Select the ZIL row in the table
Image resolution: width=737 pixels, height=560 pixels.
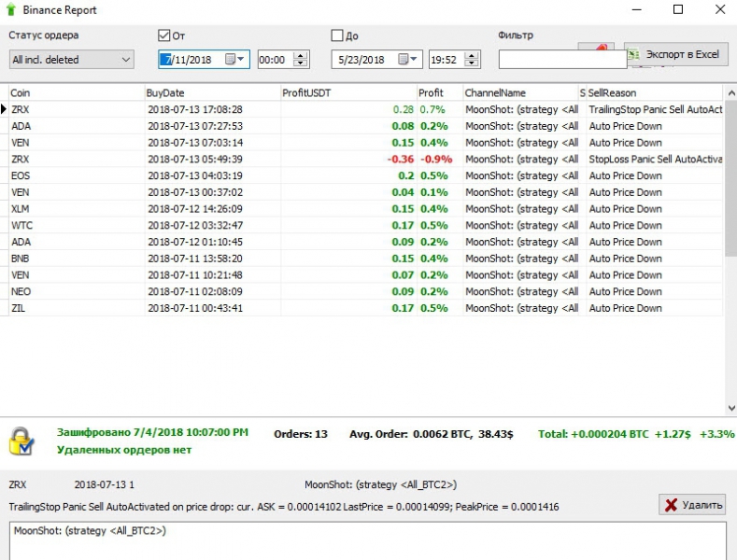pos(365,308)
